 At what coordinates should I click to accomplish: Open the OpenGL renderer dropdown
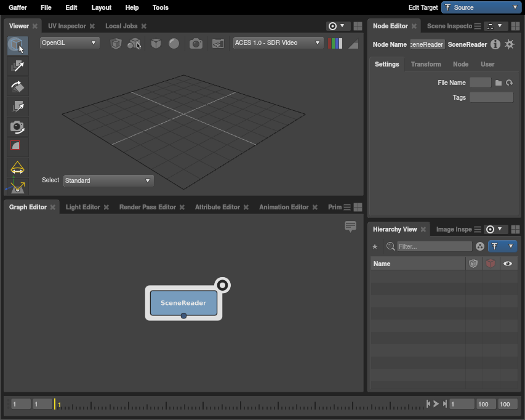(x=69, y=43)
